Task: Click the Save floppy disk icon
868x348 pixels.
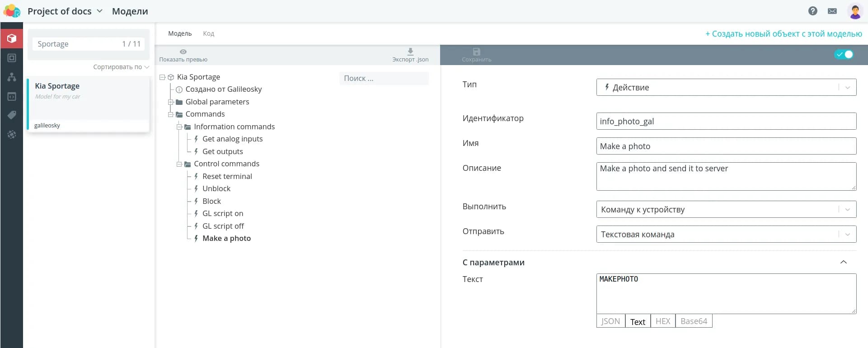Action: 476,52
